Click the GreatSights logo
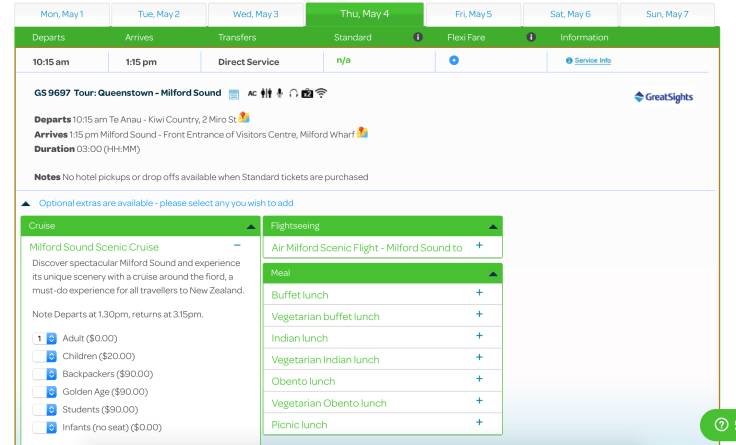Screen dimensions: 736x445 [663, 97]
